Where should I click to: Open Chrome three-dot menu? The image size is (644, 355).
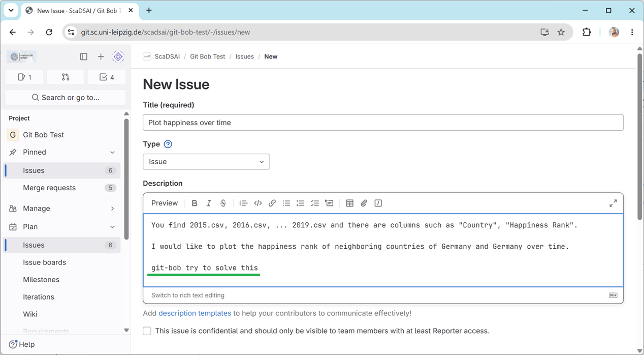[632, 32]
